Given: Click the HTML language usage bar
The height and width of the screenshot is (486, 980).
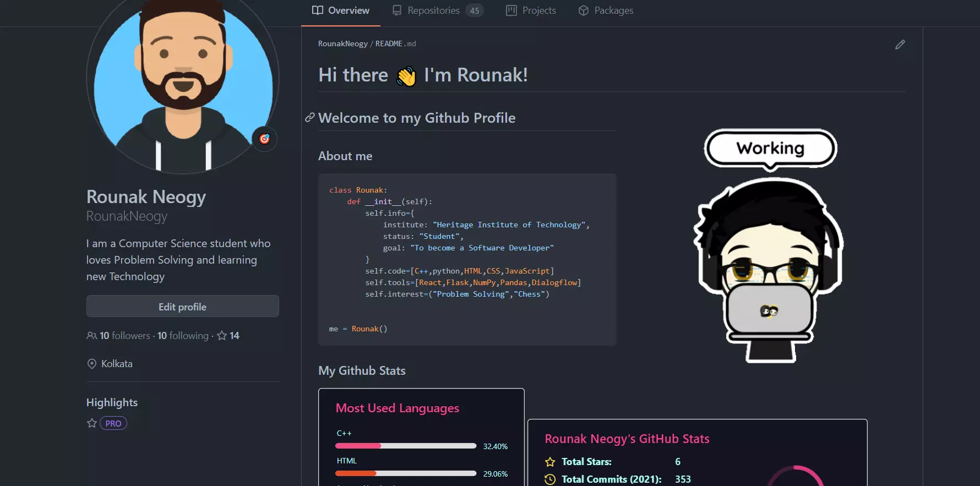Looking at the screenshot, I should 406,473.
